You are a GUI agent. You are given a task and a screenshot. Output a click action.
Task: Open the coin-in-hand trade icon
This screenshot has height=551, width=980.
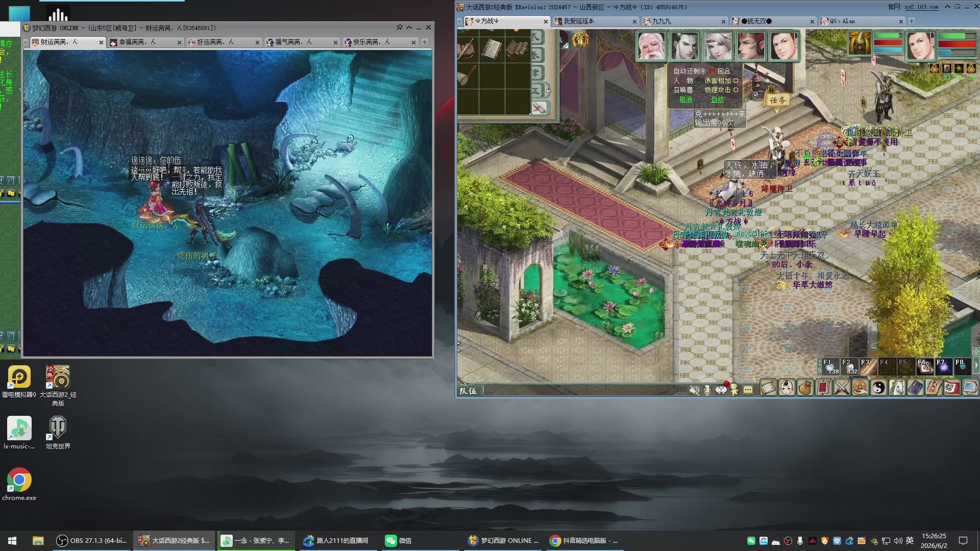[860, 388]
